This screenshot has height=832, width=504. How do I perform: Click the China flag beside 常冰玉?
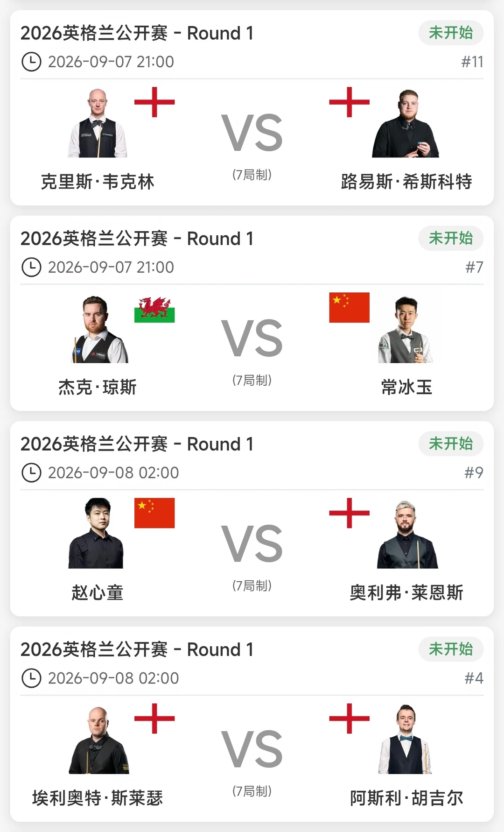349,308
